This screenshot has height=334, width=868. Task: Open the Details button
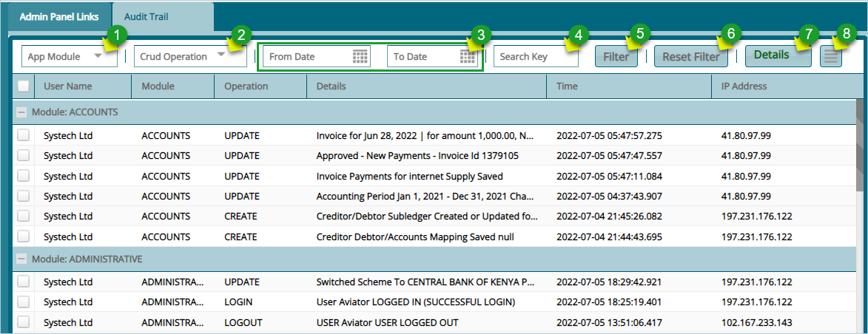click(778, 56)
